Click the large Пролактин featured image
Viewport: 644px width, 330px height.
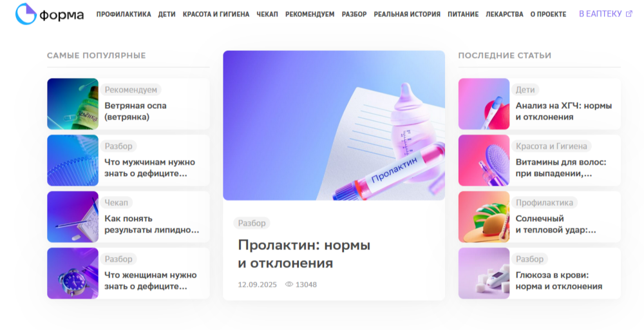click(334, 125)
